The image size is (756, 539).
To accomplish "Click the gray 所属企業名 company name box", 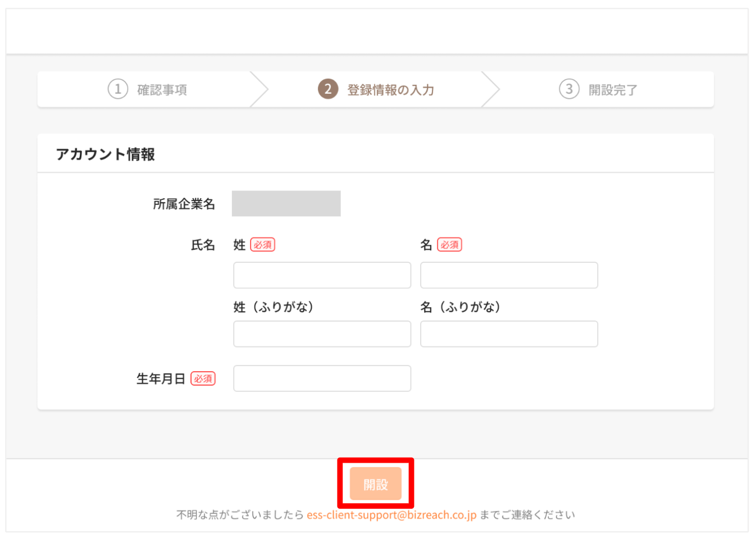I will (286, 203).
